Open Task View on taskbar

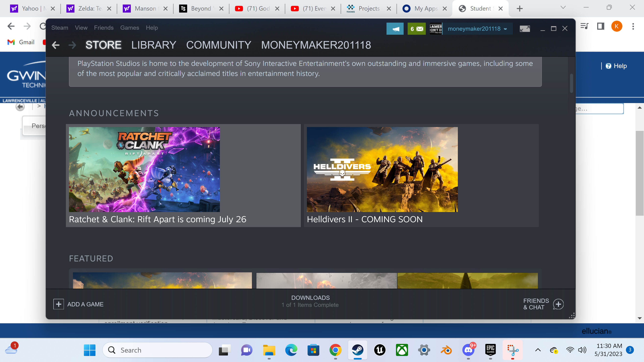coord(225,350)
